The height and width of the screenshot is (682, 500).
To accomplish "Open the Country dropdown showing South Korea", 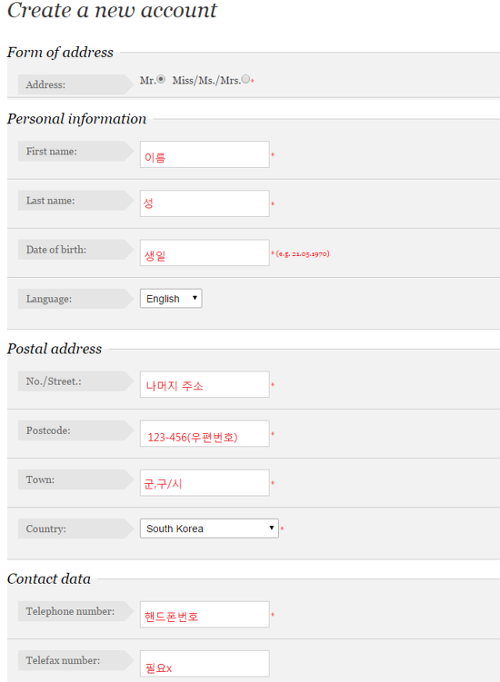I will pos(209,528).
